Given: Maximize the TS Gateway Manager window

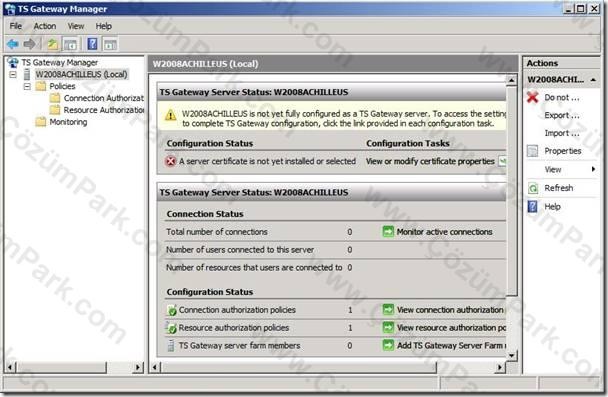Looking at the screenshot, I should [581, 8].
